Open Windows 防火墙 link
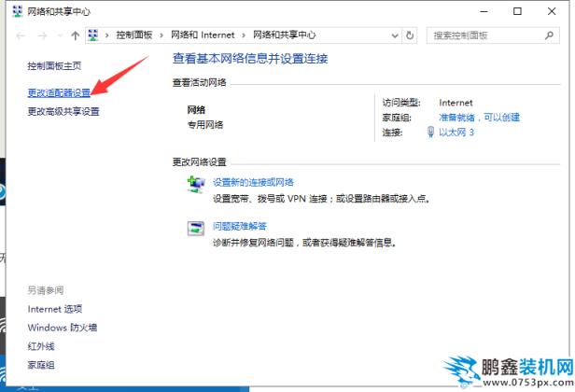The width and height of the screenshot is (575, 392). point(63,328)
